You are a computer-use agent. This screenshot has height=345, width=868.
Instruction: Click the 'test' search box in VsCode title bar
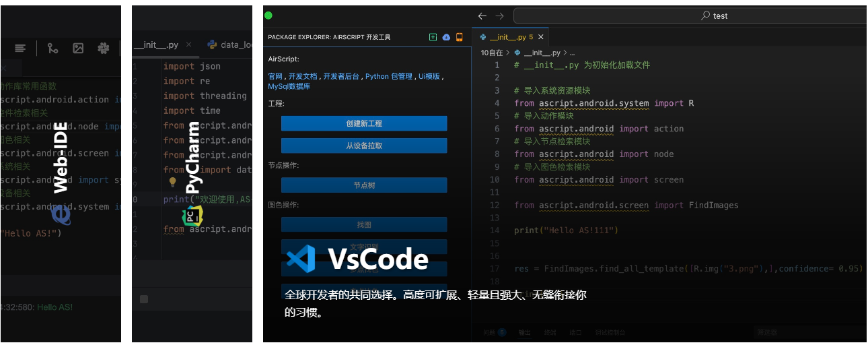[x=690, y=15]
